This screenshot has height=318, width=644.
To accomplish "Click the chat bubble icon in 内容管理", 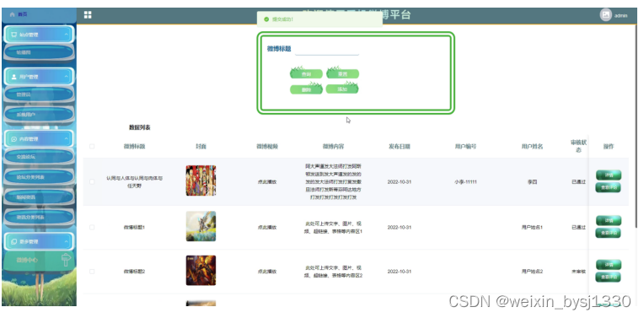I will [x=14, y=139].
